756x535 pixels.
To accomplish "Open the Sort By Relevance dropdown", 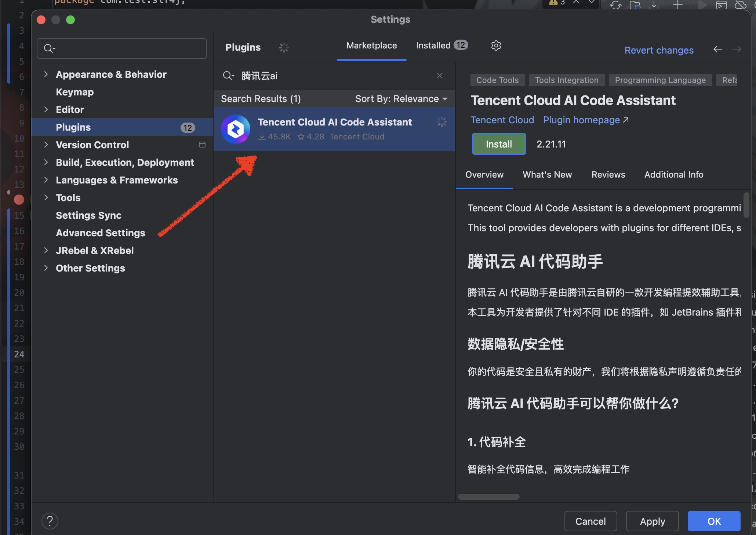I will coord(401,99).
